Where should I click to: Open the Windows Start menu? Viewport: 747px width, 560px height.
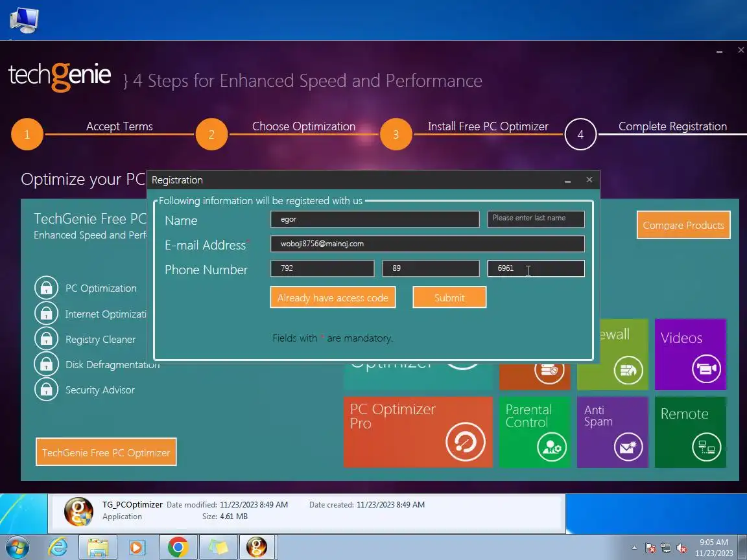[16, 548]
